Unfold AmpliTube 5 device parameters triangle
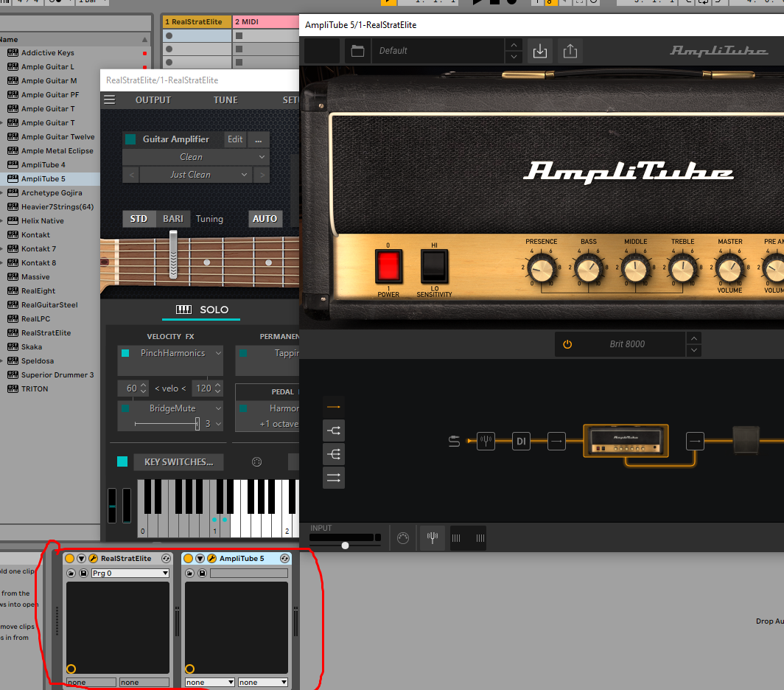Image resolution: width=784 pixels, height=690 pixels. [200, 558]
